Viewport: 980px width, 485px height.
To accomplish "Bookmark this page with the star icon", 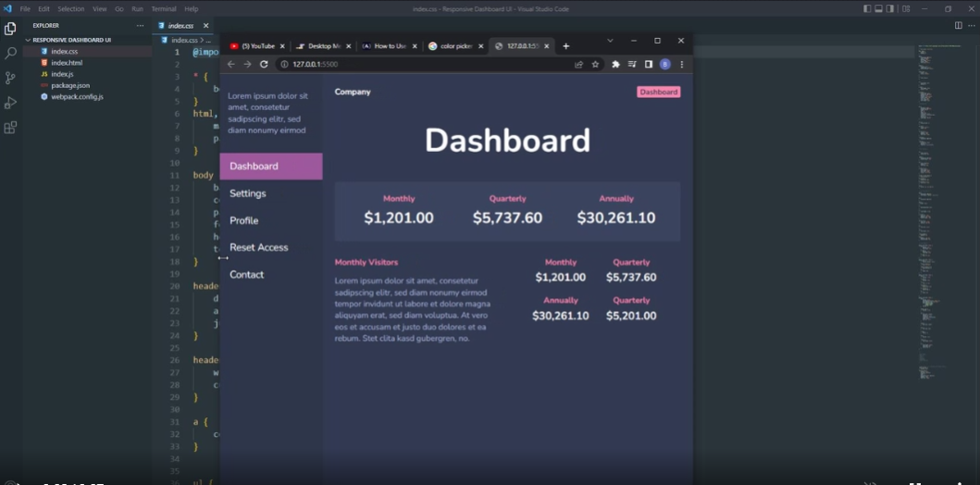I will [595, 65].
